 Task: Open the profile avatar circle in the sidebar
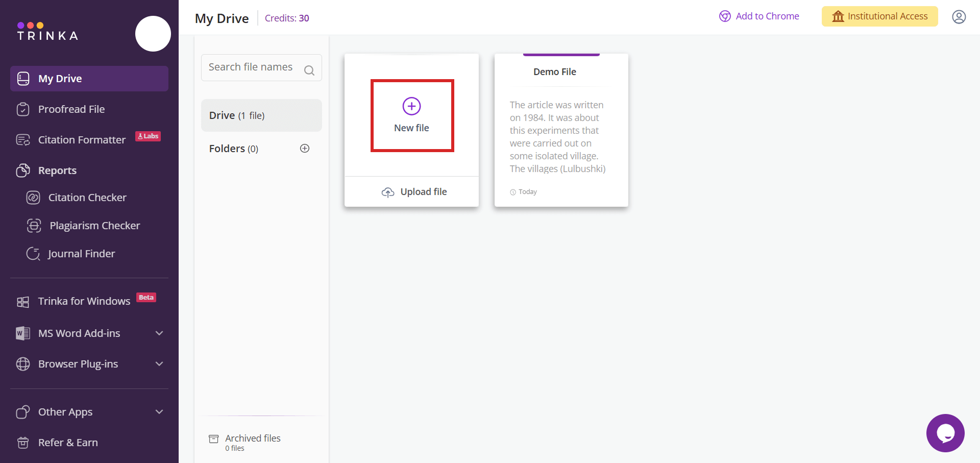153,34
